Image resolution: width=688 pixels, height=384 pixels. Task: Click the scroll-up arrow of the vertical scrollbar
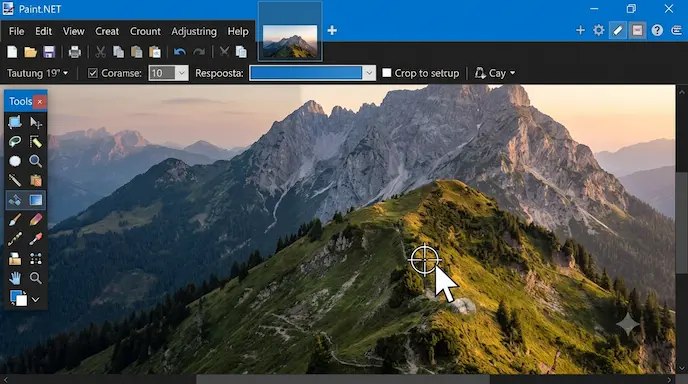(681, 93)
